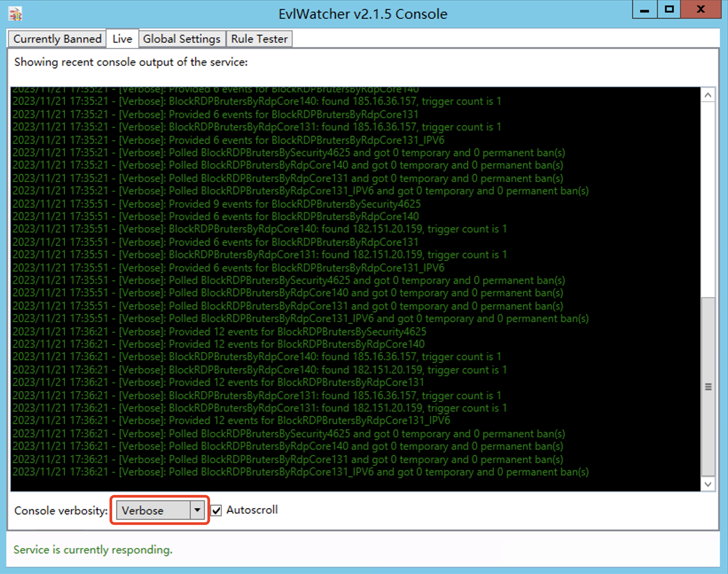This screenshot has width=728, height=574.
Task: Toggle the Autoscroll checkbox
Action: tap(216, 511)
